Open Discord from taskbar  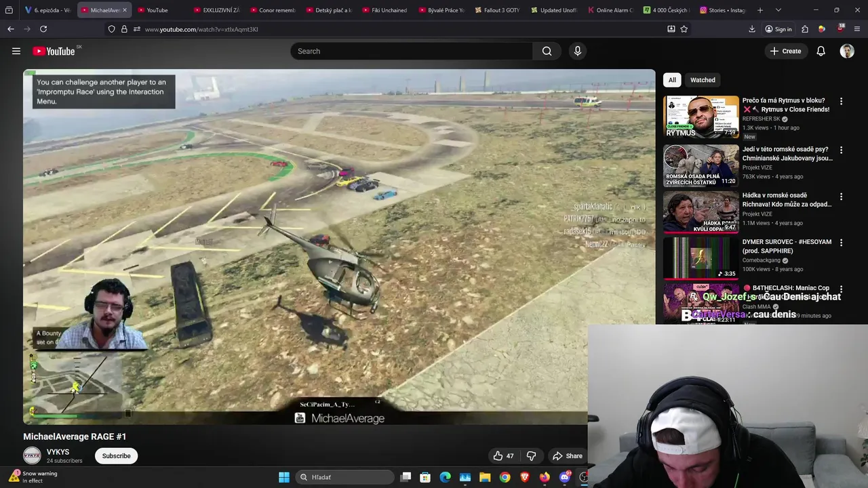coord(565,477)
